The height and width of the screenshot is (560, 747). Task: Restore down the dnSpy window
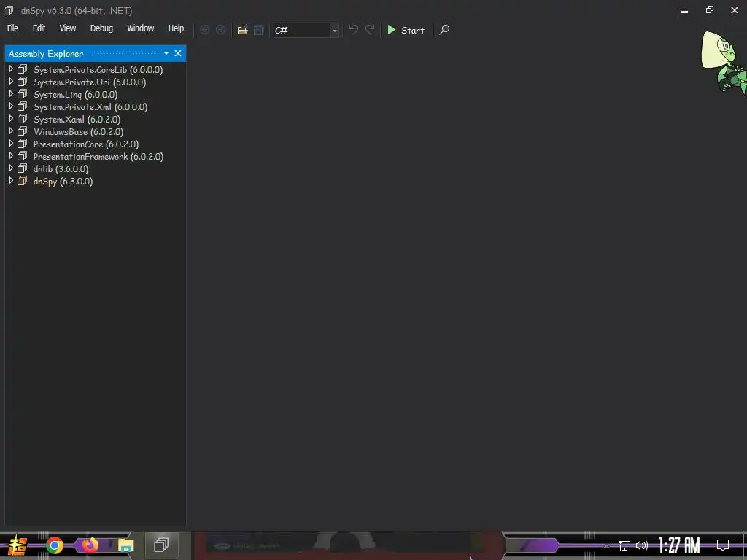[710, 10]
